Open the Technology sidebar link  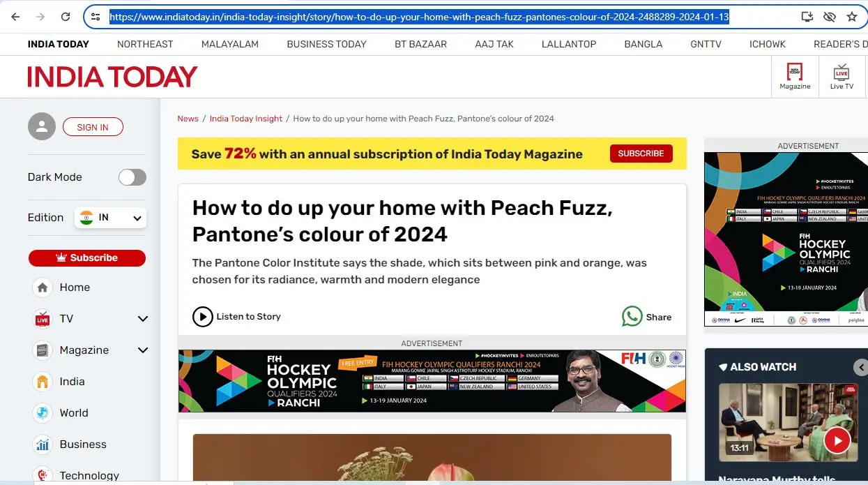89,476
